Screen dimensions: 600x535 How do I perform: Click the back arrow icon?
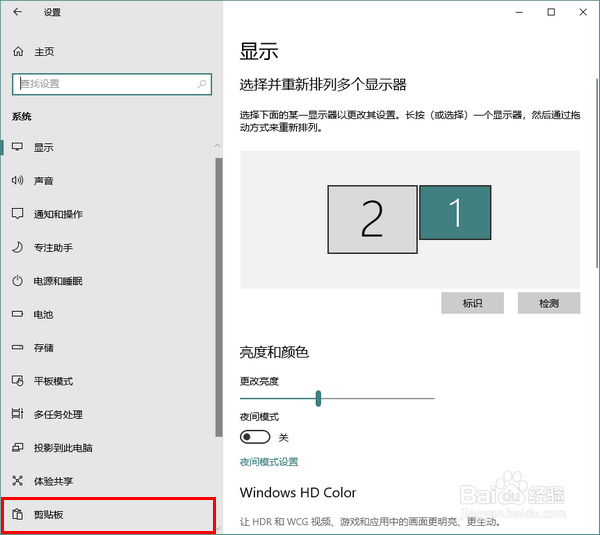(x=17, y=12)
